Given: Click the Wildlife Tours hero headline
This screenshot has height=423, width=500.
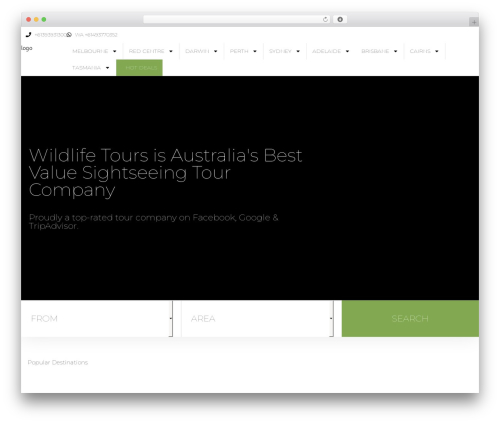Looking at the screenshot, I should tap(166, 173).
